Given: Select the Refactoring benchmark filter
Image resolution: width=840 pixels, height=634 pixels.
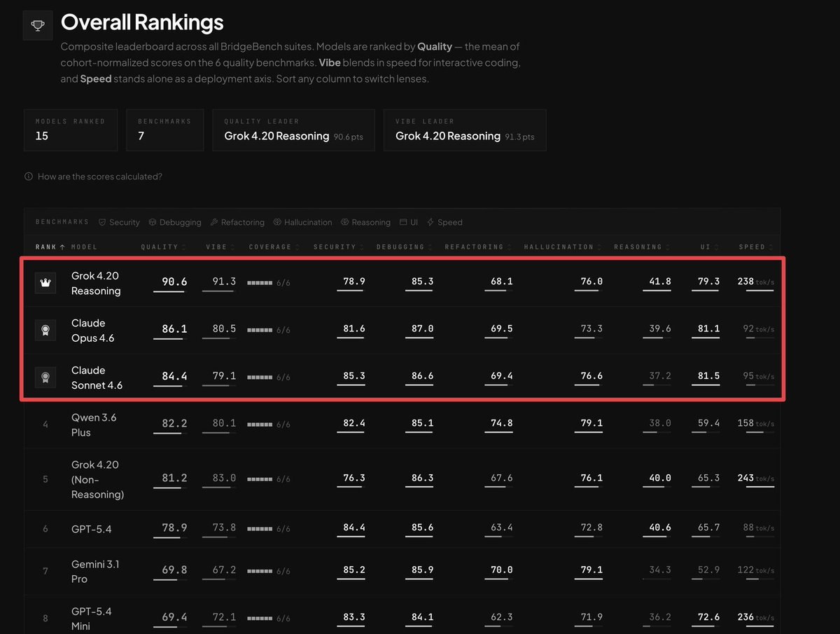Looking at the screenshot, I should [237, 222].
